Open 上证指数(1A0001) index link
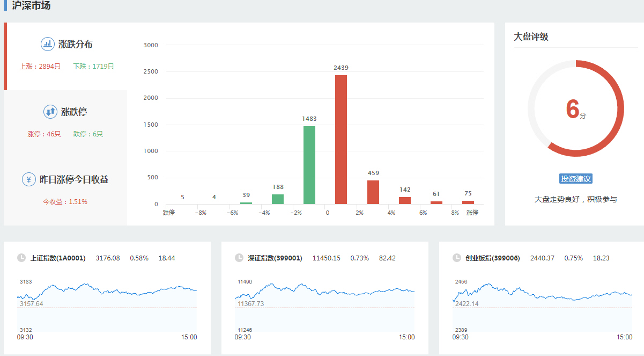 click(58, 258)
